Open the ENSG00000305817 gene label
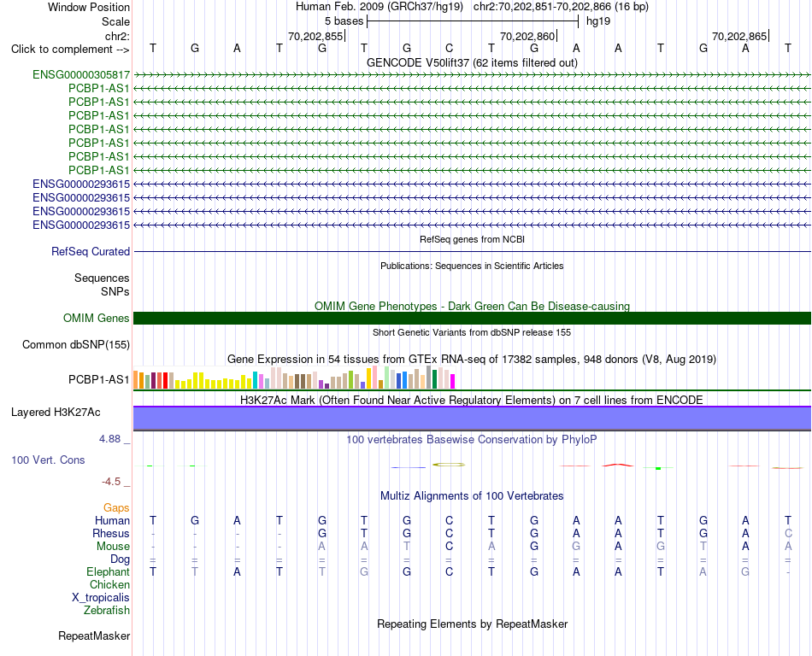Image resolution: width=812 pixels, height=656 pixels. tap(81, 75)
